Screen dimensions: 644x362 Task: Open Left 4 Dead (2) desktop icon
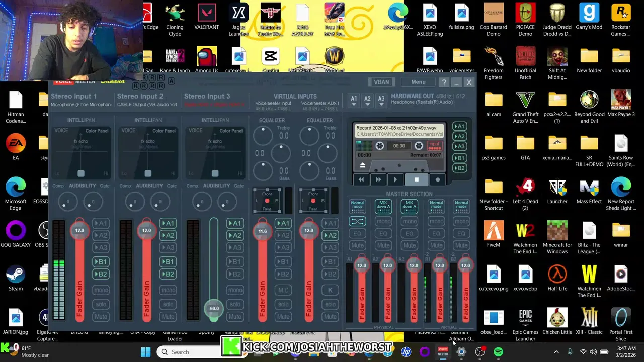click(525, 194)
